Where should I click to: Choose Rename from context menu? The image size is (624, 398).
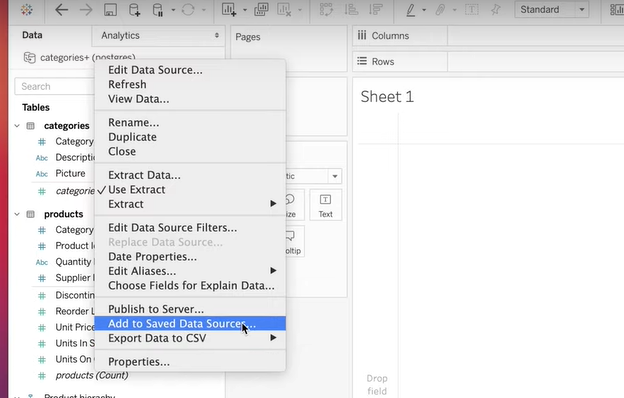pos(190,123)
